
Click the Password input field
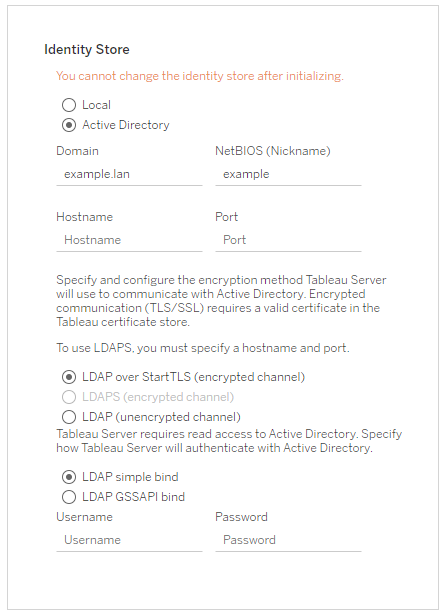click(x=288, y=540)
